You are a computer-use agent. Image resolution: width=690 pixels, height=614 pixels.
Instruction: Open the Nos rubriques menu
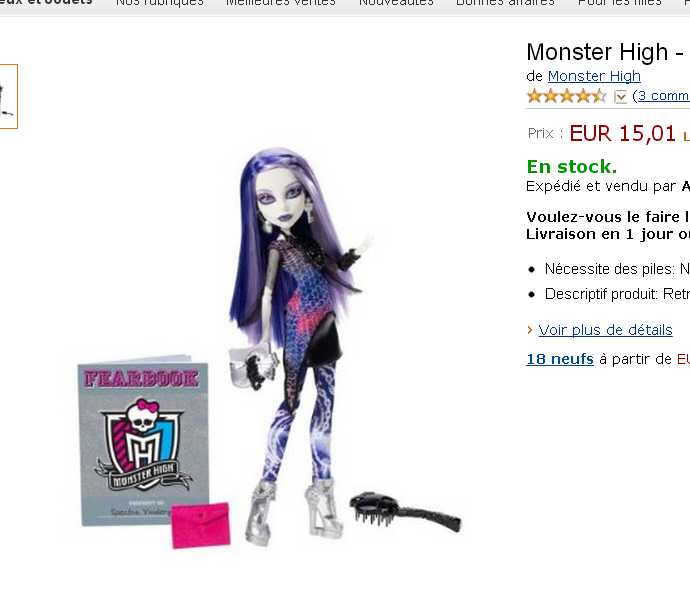point(159,3)
